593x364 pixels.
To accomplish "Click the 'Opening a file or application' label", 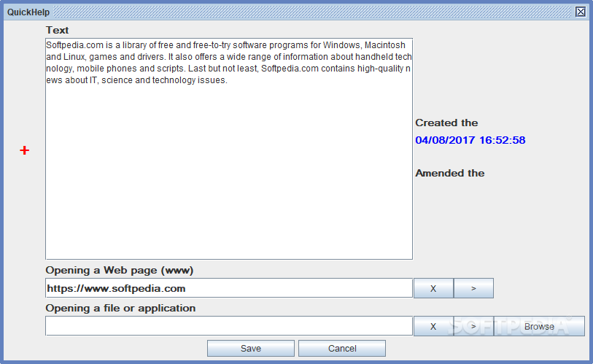I will [x=120, y=308].
